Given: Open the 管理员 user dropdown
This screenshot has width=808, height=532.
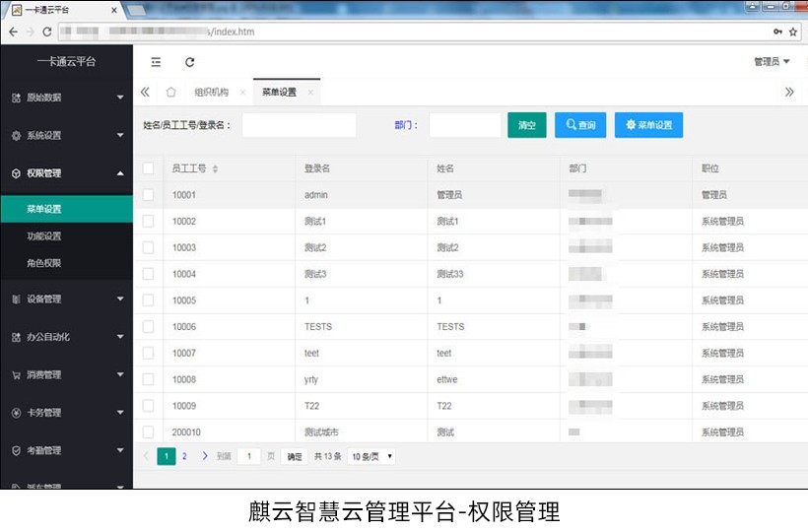Looking at the screenshot, I should point(772,62).
